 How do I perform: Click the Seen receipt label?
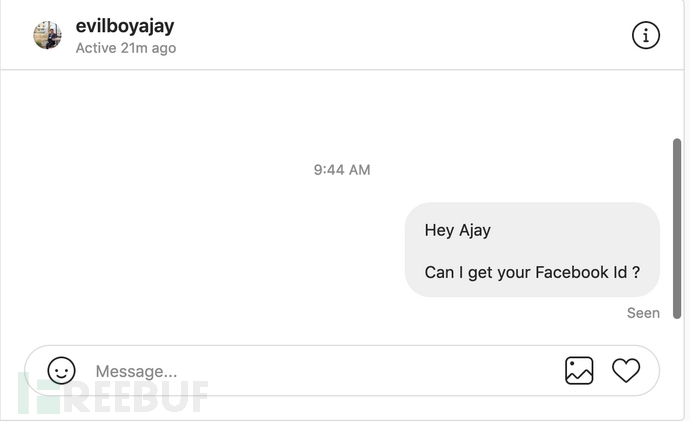[643, 313]
